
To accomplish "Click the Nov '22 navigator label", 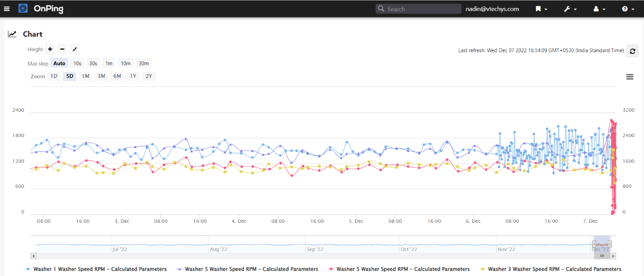I will tap(506, 249).
